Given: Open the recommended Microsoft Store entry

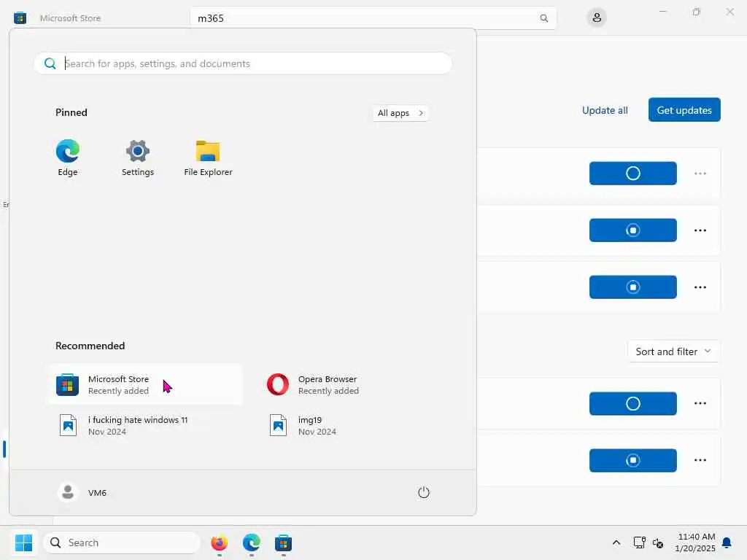Looking at the screenshot, I should 146,384.
